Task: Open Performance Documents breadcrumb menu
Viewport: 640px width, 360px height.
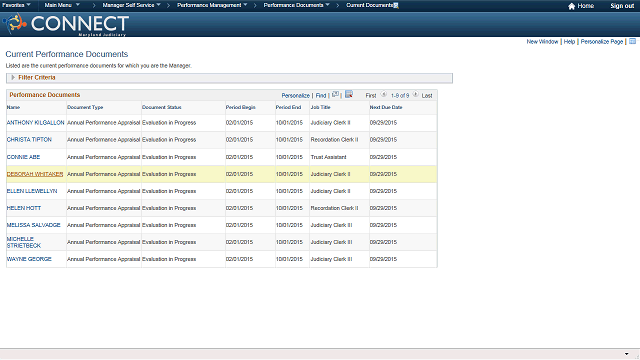Action: pyautogui.click(x=296, y=5)
